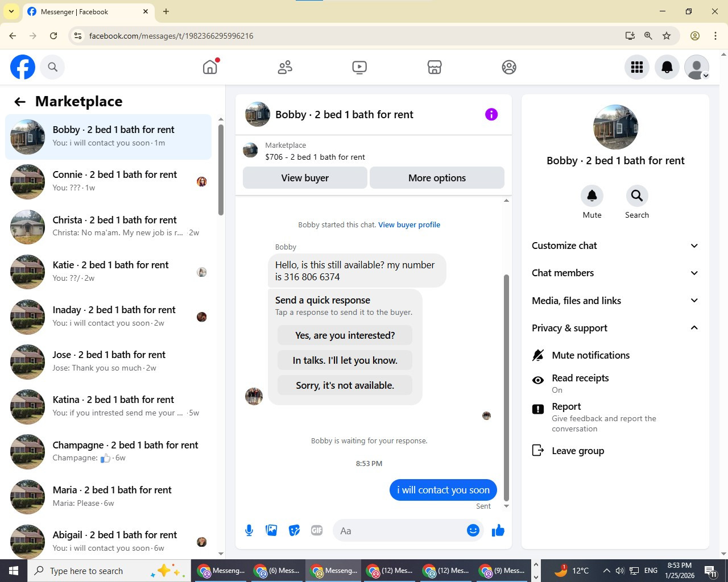This screenshot has width=728, height=582.
Task: Open the Video (Watch) icon
Action: click(359, 67)
